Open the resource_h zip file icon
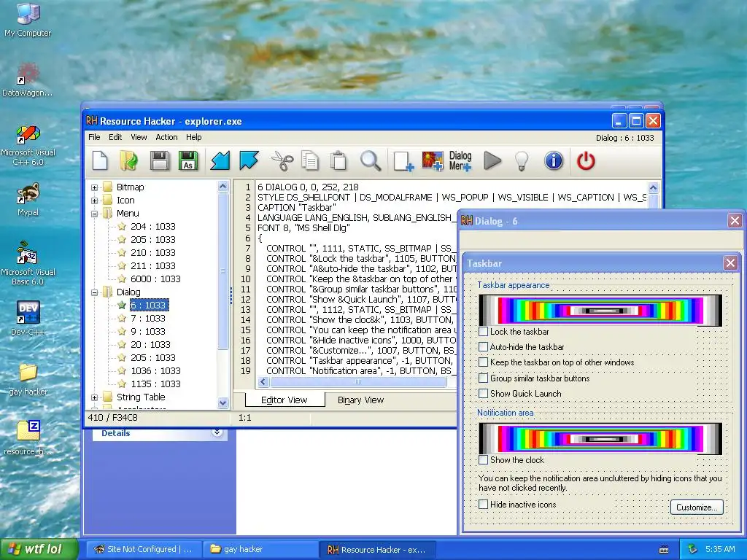Viewport: 747px width, 560px height. pyautogui.click(x=28, y=437)
